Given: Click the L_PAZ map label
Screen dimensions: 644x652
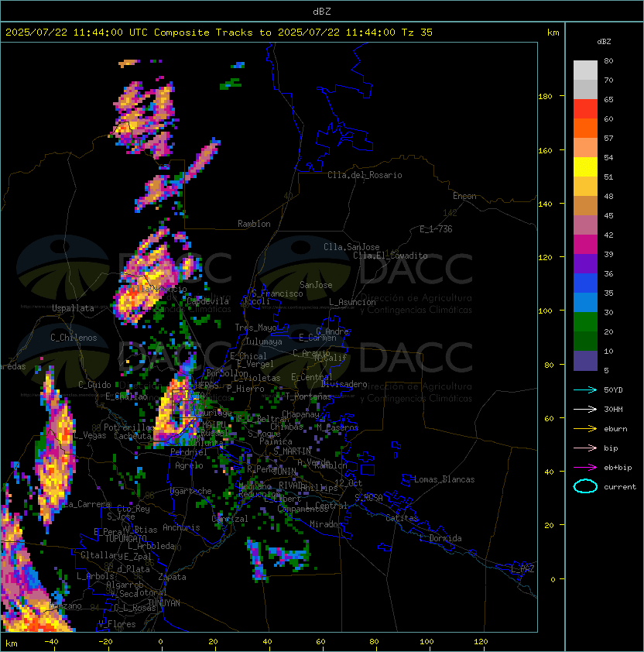Looking at the screenshot, I should pos(522,569).
